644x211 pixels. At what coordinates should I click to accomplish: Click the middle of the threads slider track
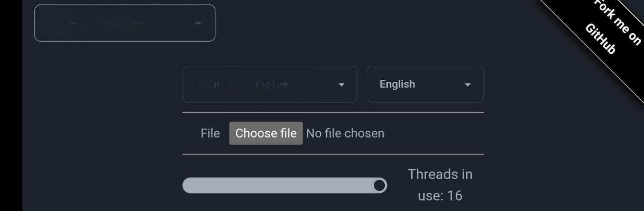tap(284, 185)
